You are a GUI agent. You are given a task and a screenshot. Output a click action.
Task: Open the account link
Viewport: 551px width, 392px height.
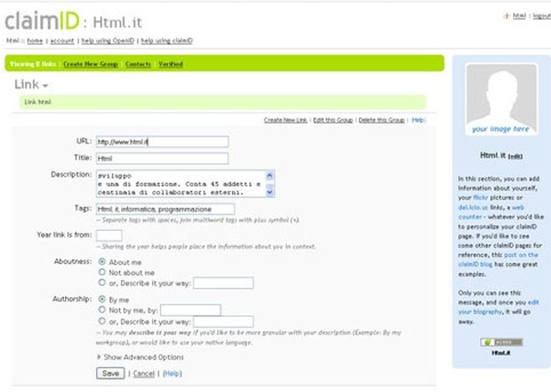[63, 41]
